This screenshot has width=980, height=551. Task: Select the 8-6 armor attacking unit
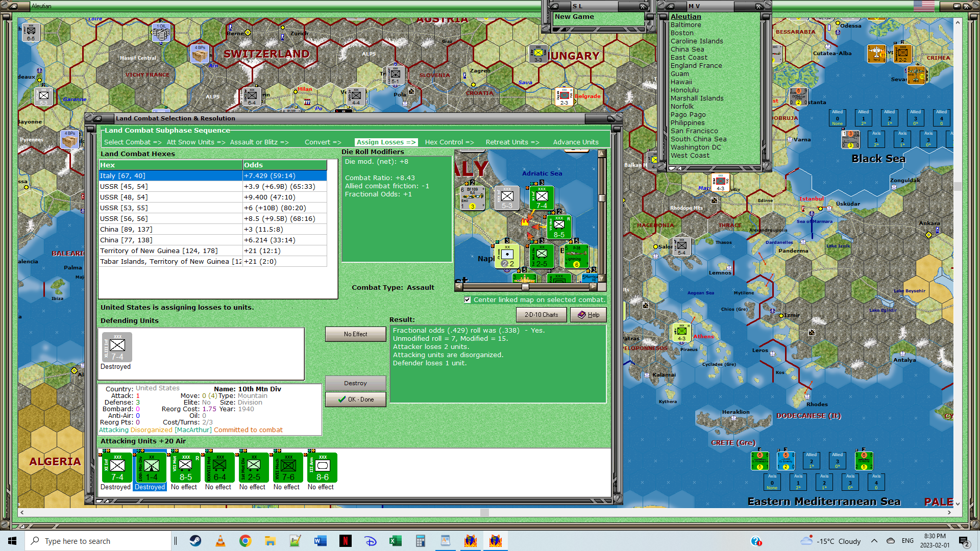[322, 467]
